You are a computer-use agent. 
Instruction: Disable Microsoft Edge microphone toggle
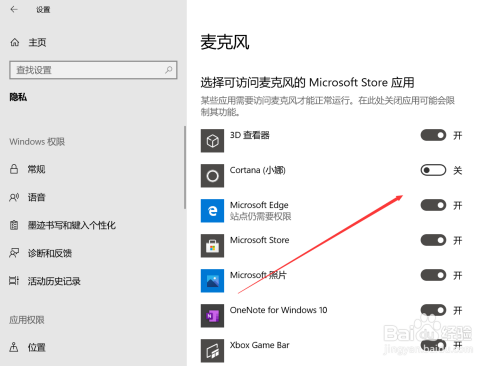pyautogui.click(x=433, y=205)
